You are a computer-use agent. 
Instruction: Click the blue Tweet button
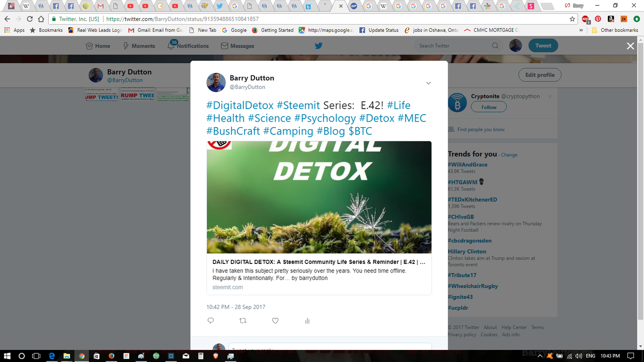click(543, 46)
